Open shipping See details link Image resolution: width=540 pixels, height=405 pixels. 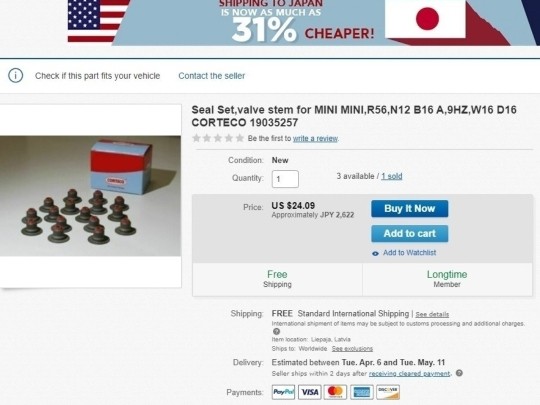[432, 314]
